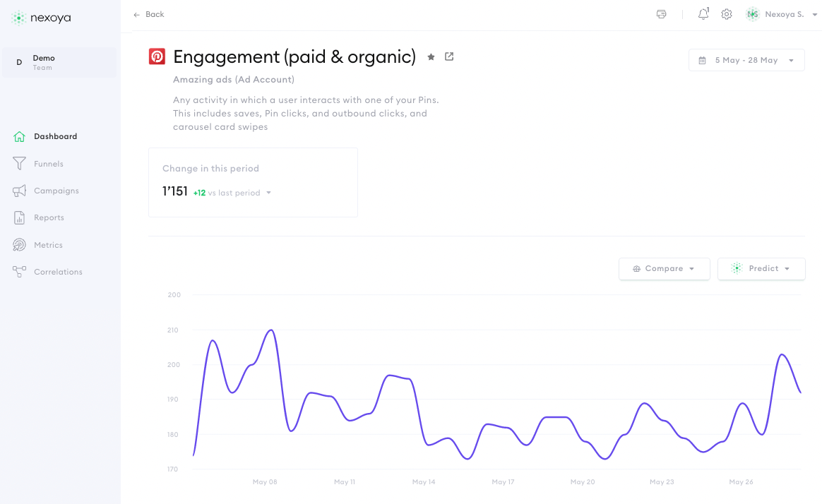Open Correlations from the sidebar

click(58, 272)
